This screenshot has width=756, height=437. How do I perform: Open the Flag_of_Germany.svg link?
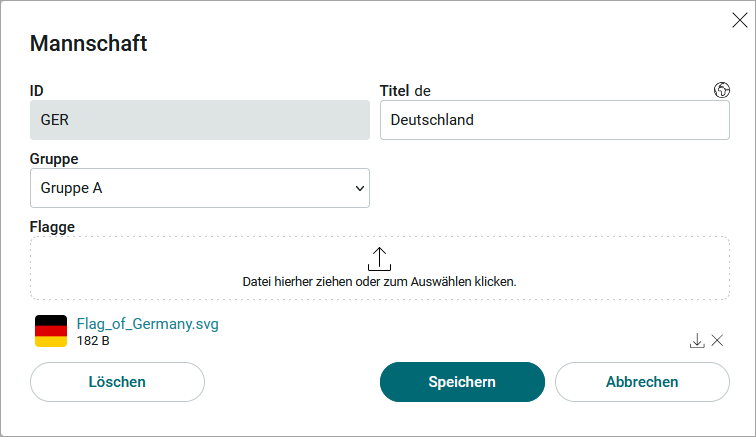148,324
